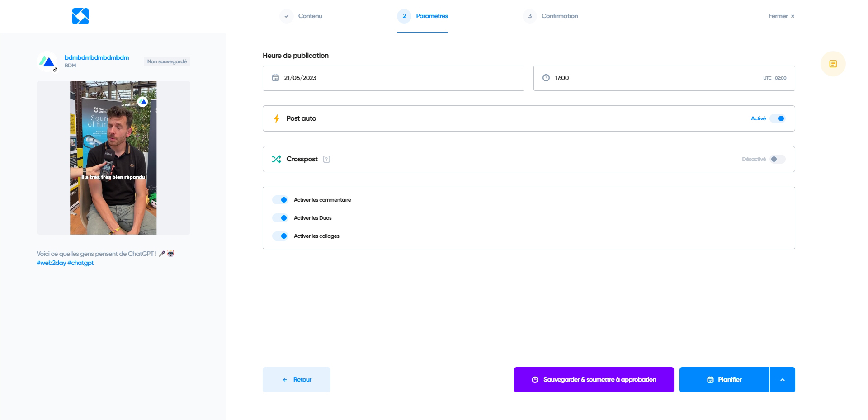Viewport: 868px width, 420px height.
Task: Disable the Post auto toggle
Action: click(x=778, y=118)
